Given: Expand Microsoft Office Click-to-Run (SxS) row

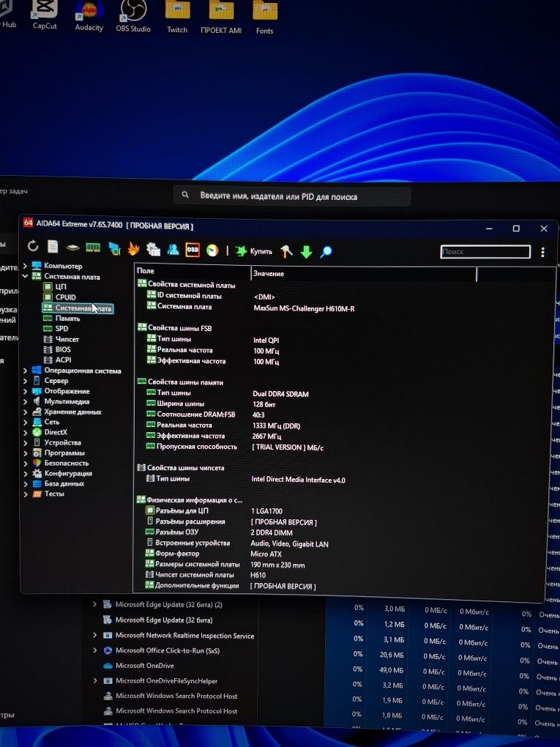Looking at the screenshot, I should click(x=94, y=650).
